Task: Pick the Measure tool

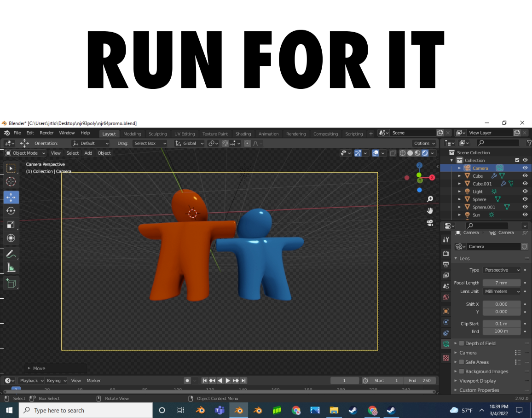Action: click(x=11, y=268)
